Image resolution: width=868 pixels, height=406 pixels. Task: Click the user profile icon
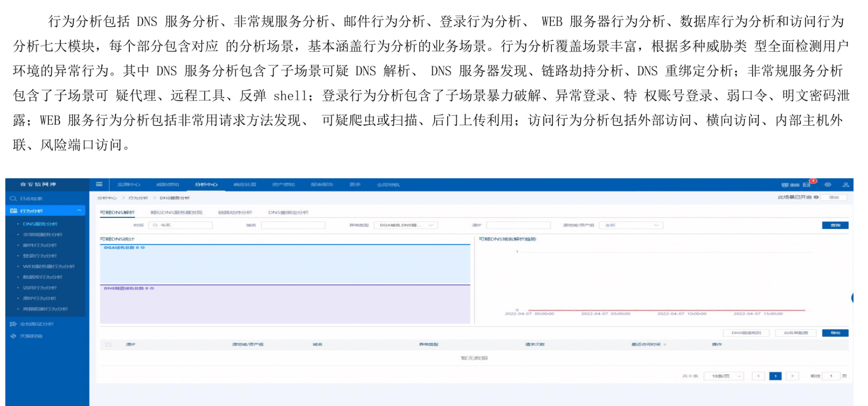(x=845, y=185)
